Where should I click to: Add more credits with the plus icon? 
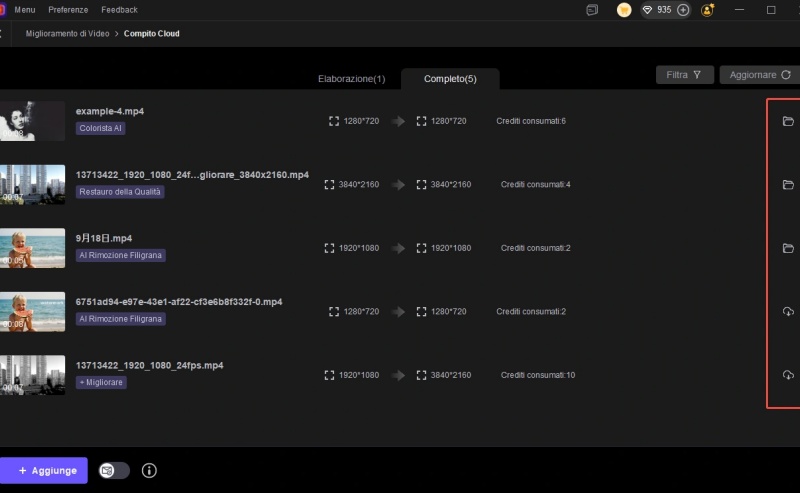point(683,10)
